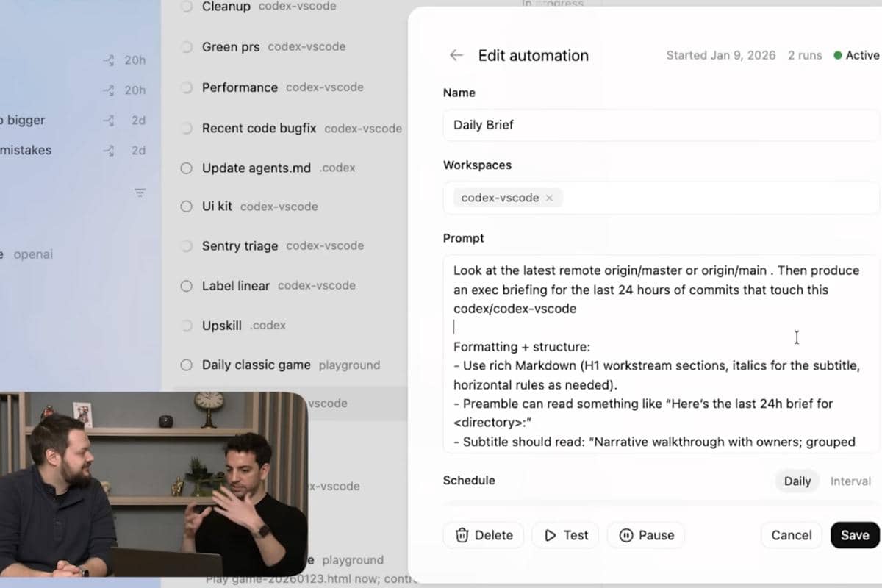
Task: Switch schedule to Daily
Action: click(x=797, y=481)
